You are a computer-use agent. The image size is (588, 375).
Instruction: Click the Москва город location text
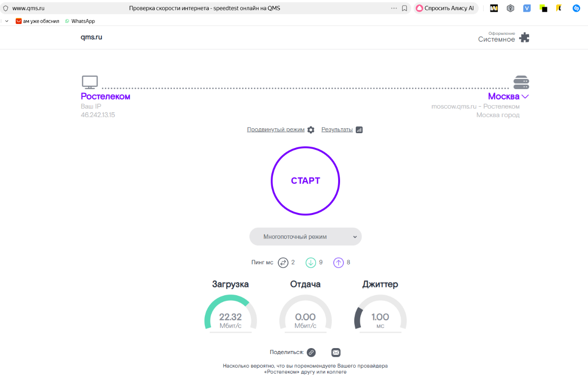tap(498, 115)
